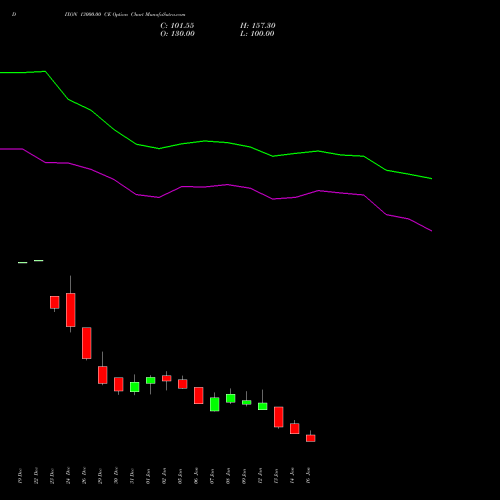Select the green candle above 31 Dec
Image resolution: width=500 pixels, height=500 pixels.
tap(135, 387)
